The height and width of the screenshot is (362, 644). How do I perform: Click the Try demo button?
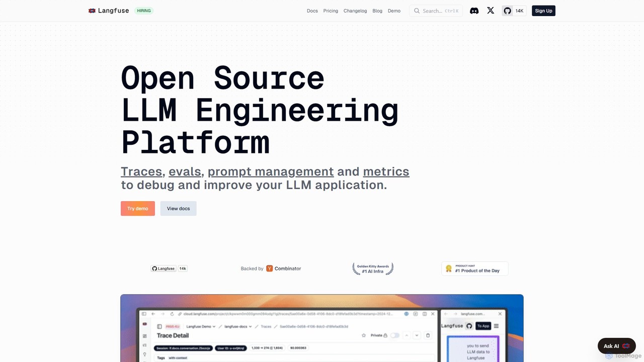[138, 208]
